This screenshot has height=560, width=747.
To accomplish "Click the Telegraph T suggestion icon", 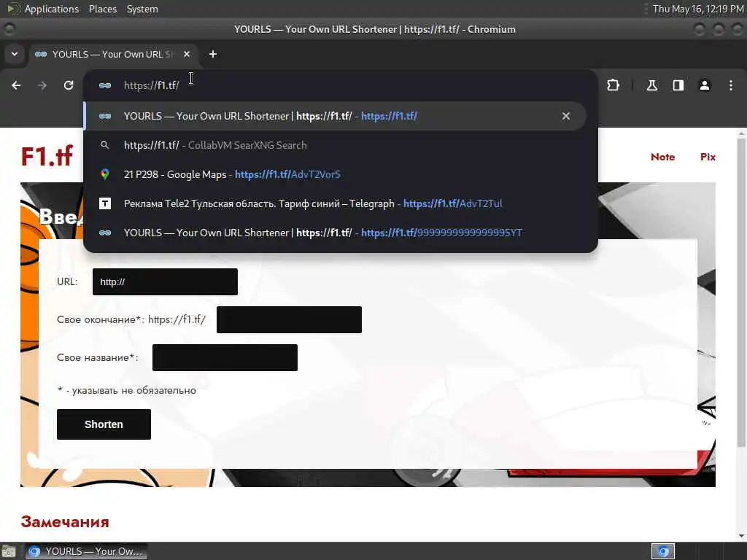I will pyautogui.click(x=105, y=203).
